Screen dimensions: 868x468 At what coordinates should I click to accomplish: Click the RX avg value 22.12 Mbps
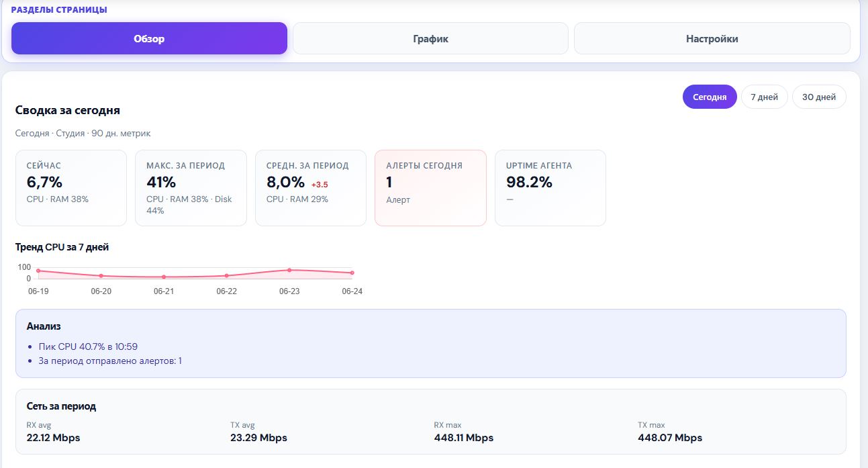pos(53,438)
